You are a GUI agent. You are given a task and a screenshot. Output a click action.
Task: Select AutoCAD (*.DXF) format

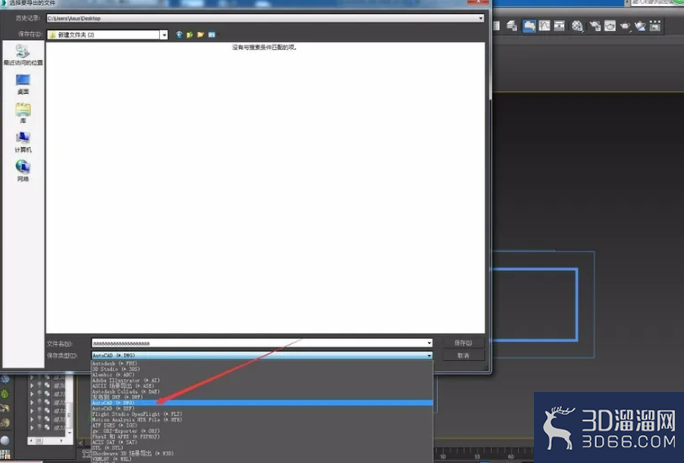point(262,408)
